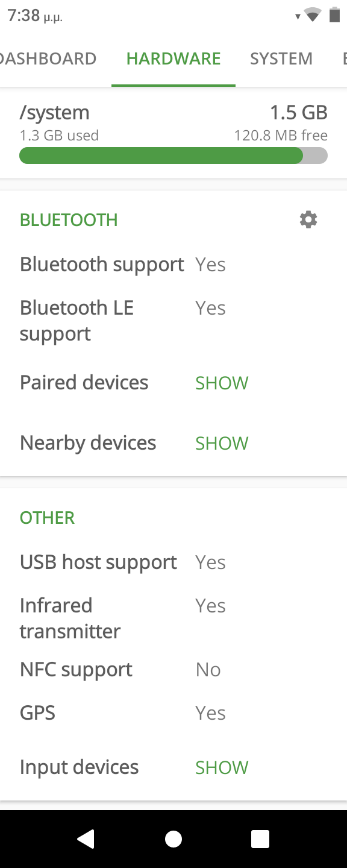The height and width of the screenshot is (868, 347).
Task: Tap the Infrared transmitter entry
Action: tap(173, 618)
